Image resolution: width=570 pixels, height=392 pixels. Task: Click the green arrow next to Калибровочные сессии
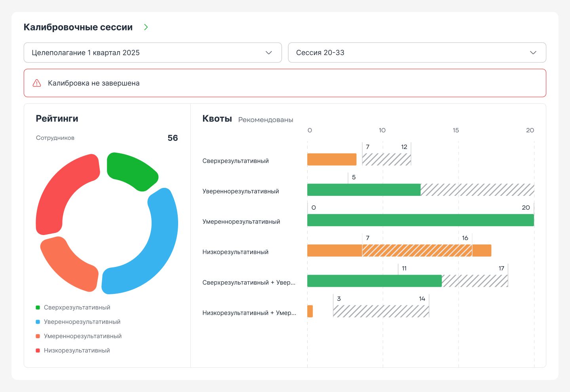coord(146,27)
